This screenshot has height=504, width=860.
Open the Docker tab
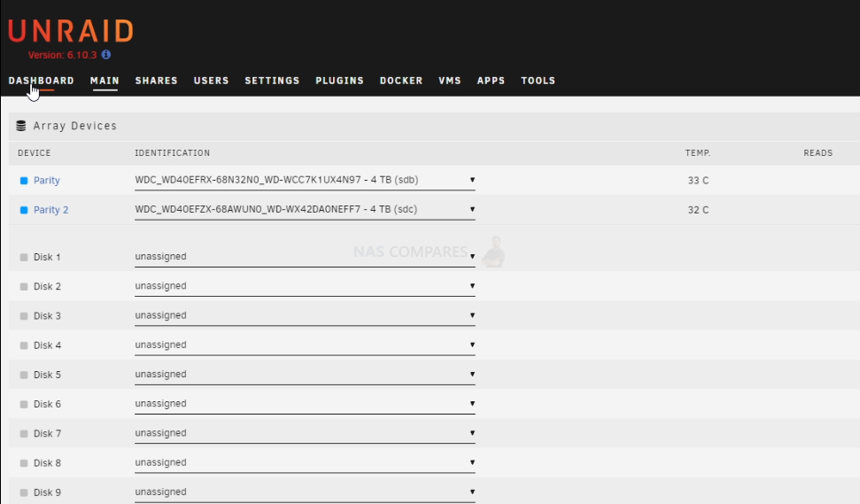401,81
